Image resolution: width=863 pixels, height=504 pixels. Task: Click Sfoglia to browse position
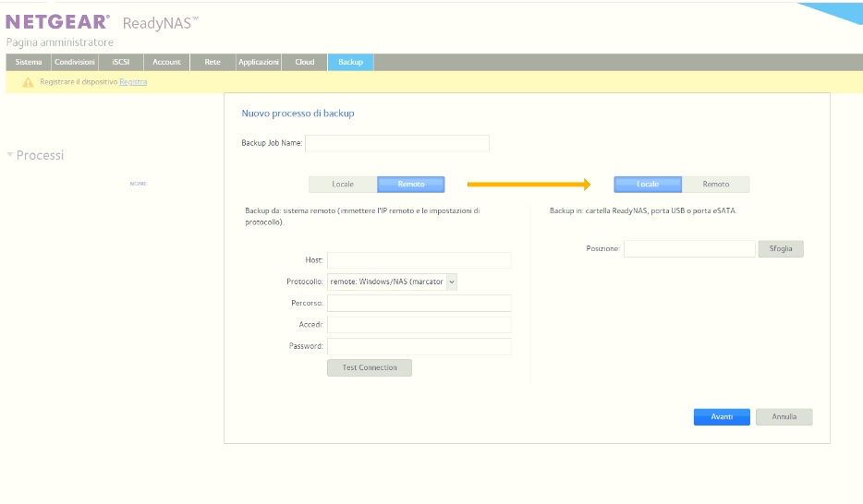coord(781,249)
